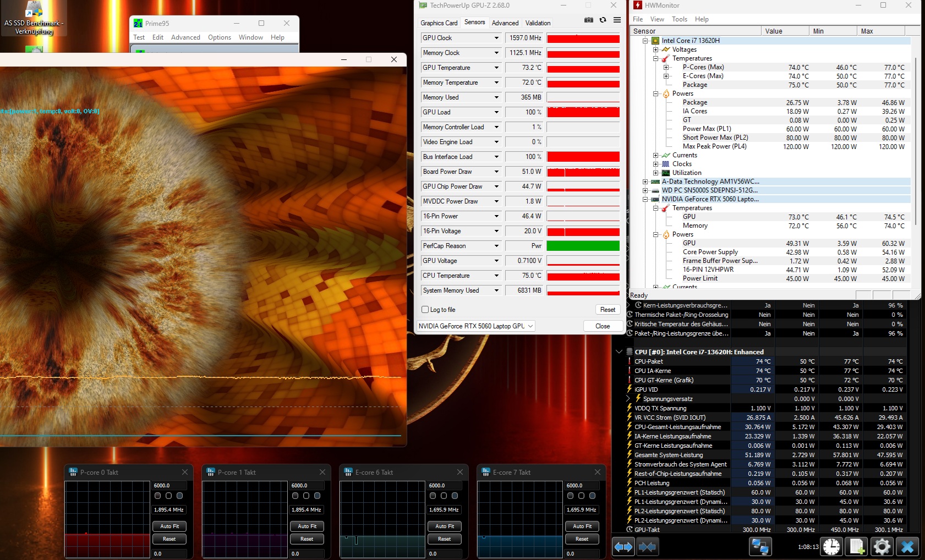Screen dimensions: 925x560
Task: Expand the Clocks node in HWMonitor
Action: 656,164
